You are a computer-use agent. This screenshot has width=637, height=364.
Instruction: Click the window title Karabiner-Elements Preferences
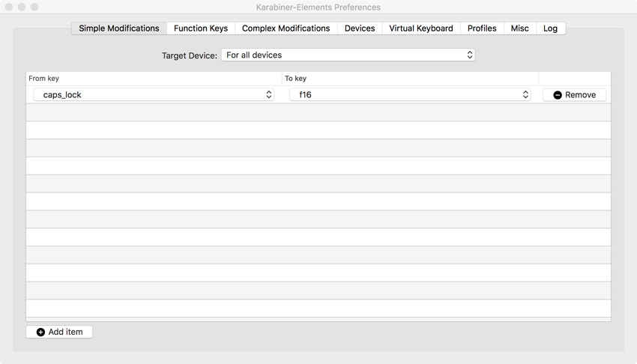tap(318, 7)
